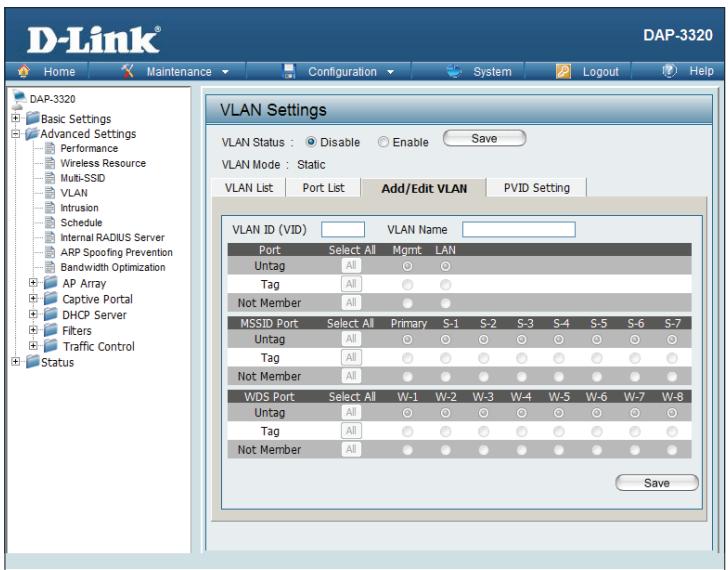Screen dimensions: 728x570
Task: Open the Configuration dropdown arrow
Action: pos(390,72)
